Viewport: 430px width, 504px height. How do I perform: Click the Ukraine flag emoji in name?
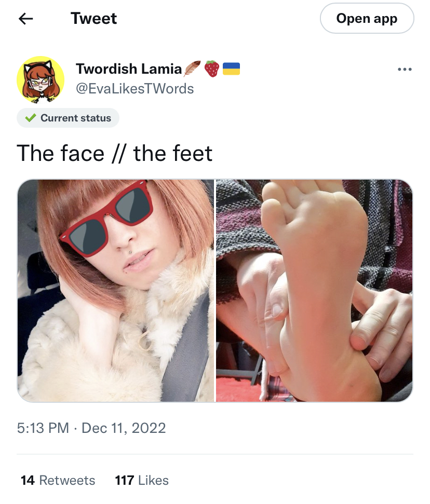tap(231, 69)
